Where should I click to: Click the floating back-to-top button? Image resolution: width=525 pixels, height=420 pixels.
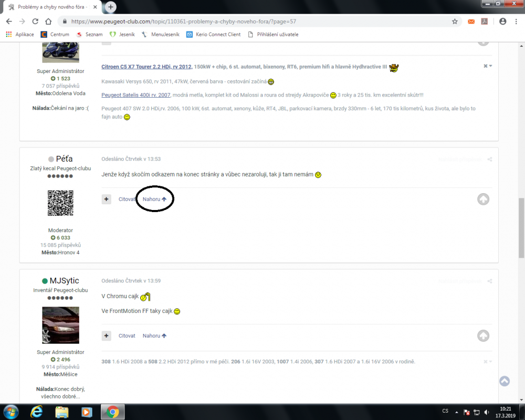504,381
